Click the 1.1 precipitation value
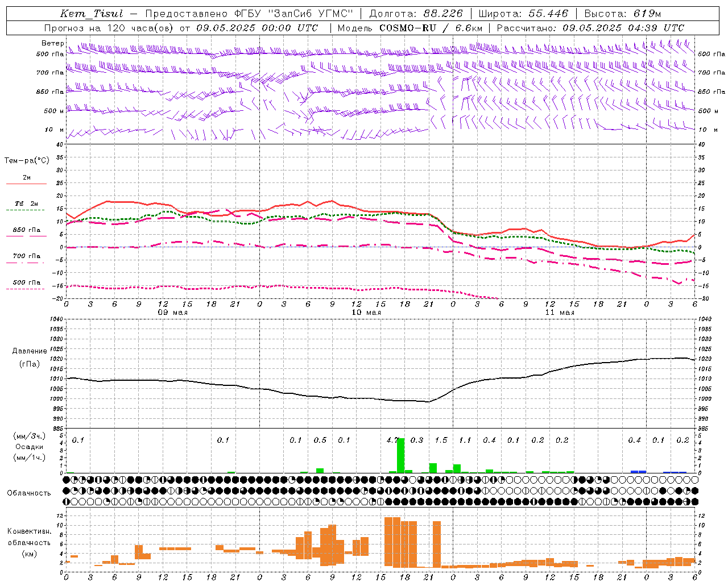Screen dimensions: 728x582 [x=465, y=440]
